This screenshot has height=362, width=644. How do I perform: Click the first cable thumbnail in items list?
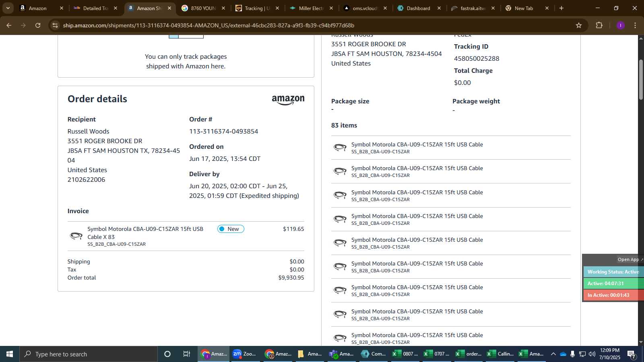coord(340,148)
